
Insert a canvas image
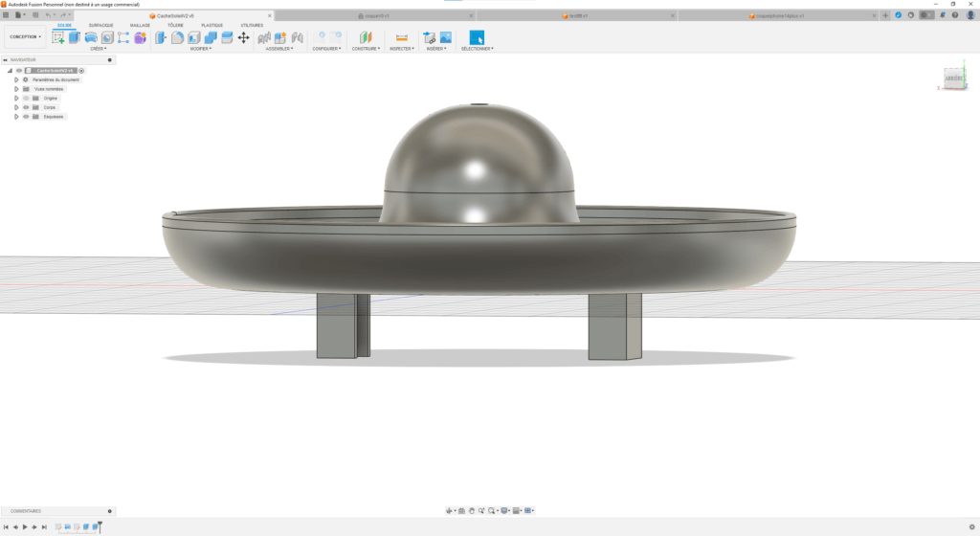pyautogui.click(x=446, y=38)
